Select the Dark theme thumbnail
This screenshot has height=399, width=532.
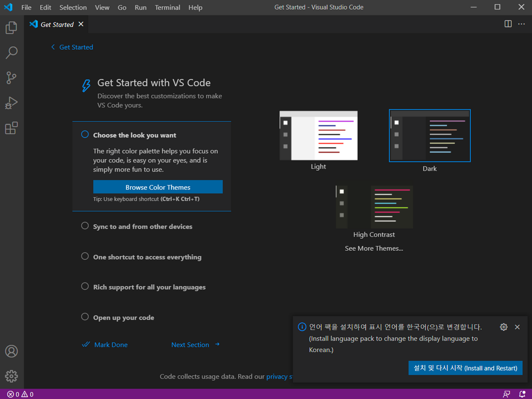pos(430,135)
